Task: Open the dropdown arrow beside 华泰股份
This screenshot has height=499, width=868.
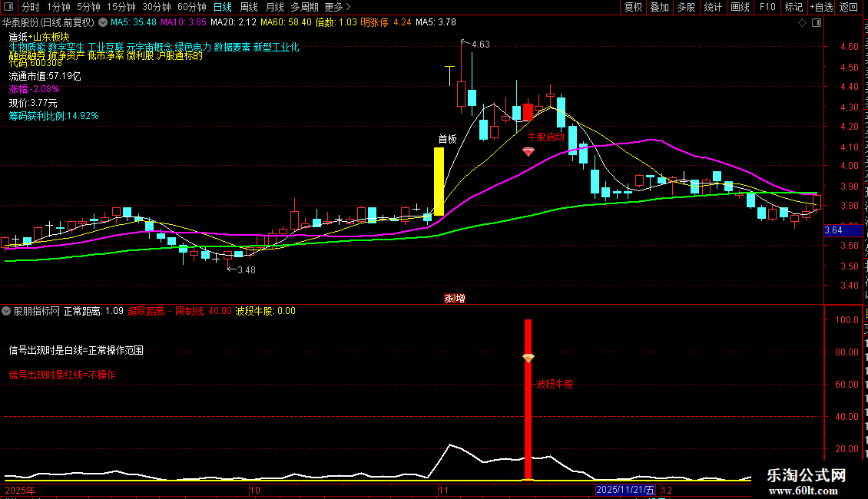Action: [x=103, y=23]
